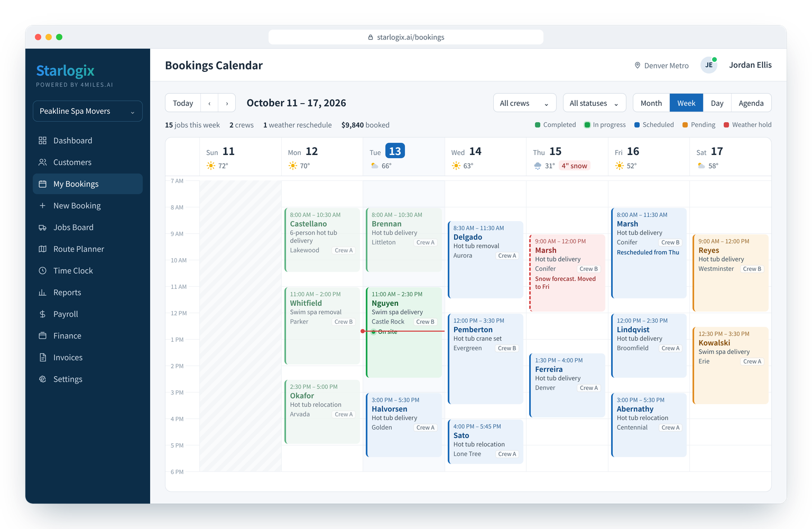The width and height of the screenshot is (812, 529).
Task: Click the Today button
Action: tap(183, 103)
